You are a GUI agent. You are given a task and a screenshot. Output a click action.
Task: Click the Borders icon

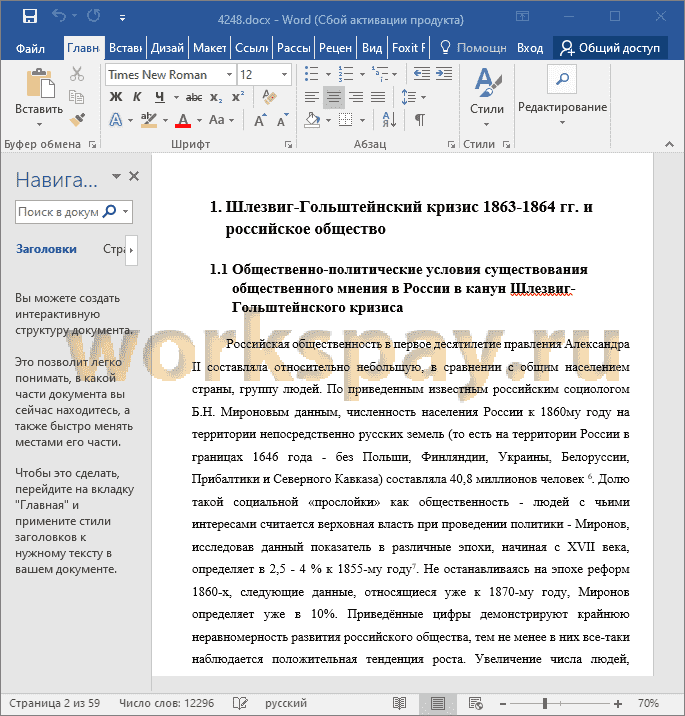click(346, 120)
